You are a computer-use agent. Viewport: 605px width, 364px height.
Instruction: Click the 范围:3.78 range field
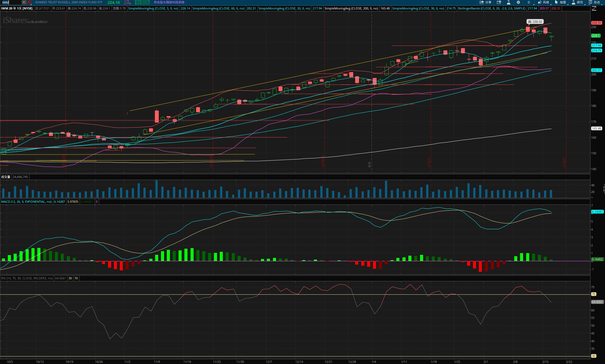[x=119, y=8]
